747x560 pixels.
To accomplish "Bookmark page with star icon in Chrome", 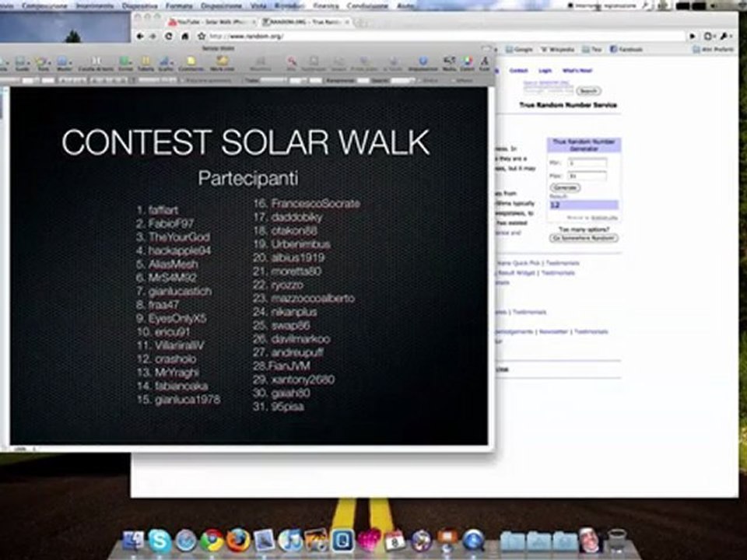I will [202, 37].
